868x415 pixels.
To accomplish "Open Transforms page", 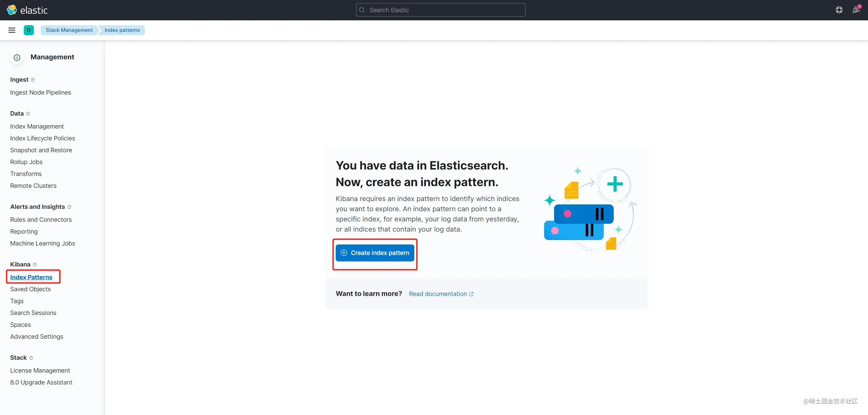I will (26, 174).
